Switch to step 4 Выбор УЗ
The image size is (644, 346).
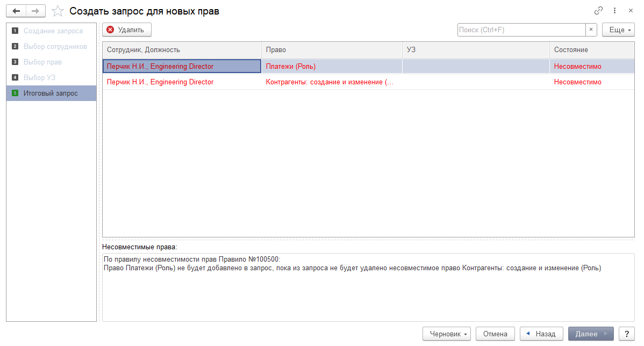[x=52, y=77]
